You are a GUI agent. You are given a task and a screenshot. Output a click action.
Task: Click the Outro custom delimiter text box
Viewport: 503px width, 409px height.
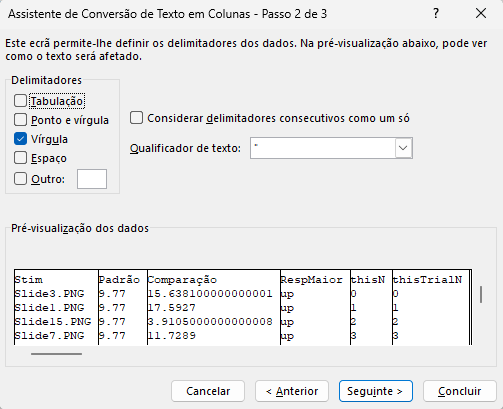click(x=92, y=179)
